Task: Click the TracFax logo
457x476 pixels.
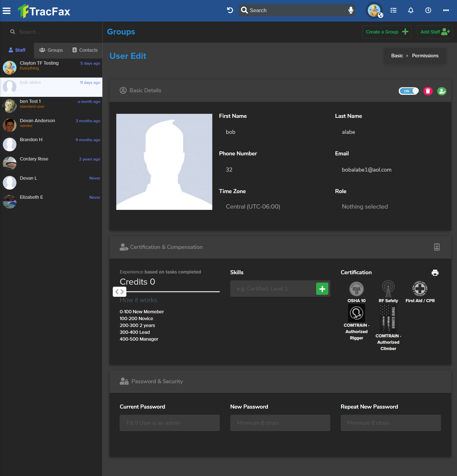Action: [x=44, y=11]
